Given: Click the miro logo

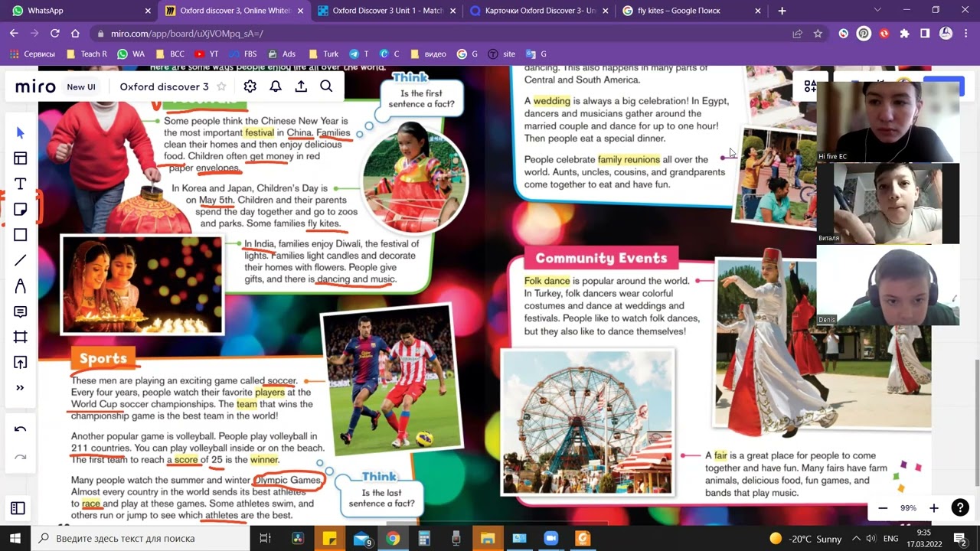Looking at the screenshot, I should [x=35, y=86].
